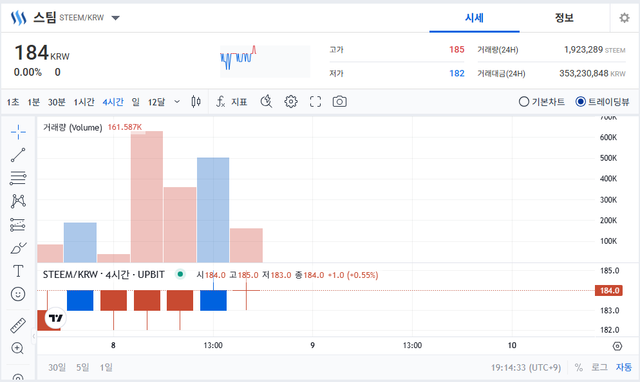
Task: Select the 1시간 interval
Action: click(84, 102)
